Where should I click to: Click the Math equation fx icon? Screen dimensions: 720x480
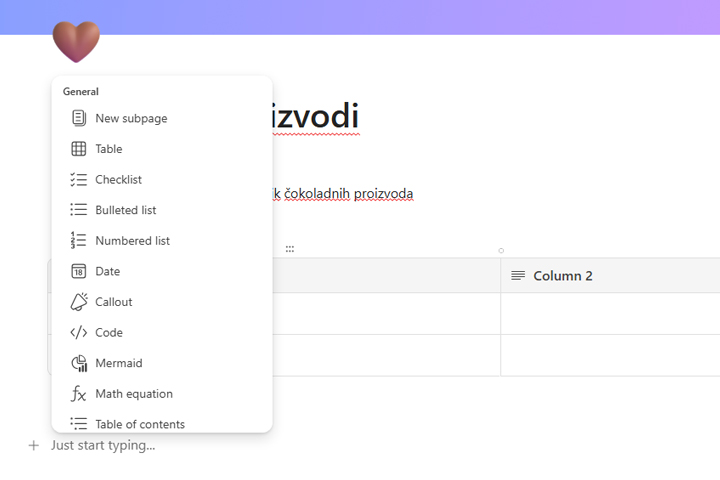[79, 394]
